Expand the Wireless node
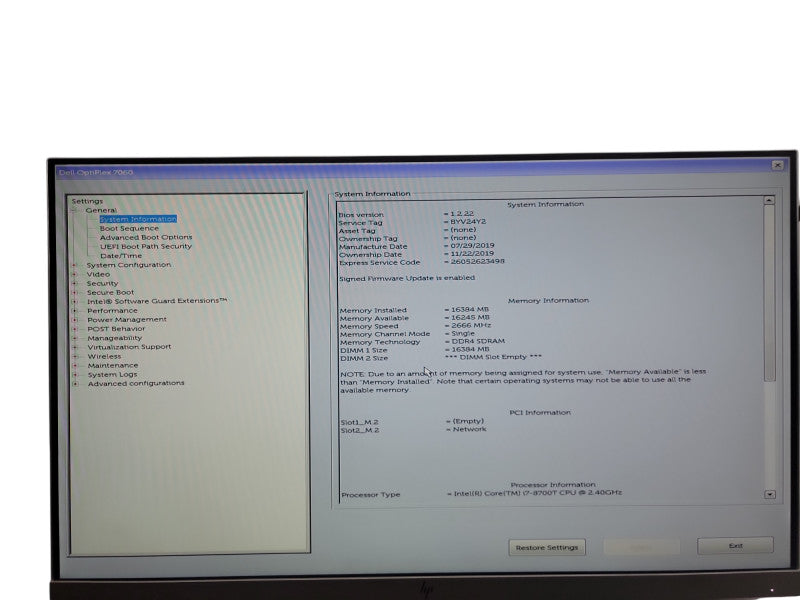 75,356
